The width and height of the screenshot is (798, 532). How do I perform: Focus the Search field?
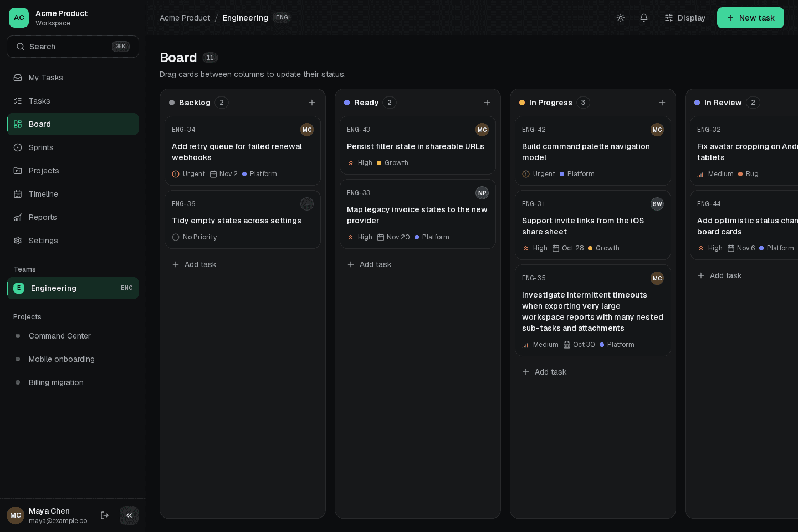73,47
